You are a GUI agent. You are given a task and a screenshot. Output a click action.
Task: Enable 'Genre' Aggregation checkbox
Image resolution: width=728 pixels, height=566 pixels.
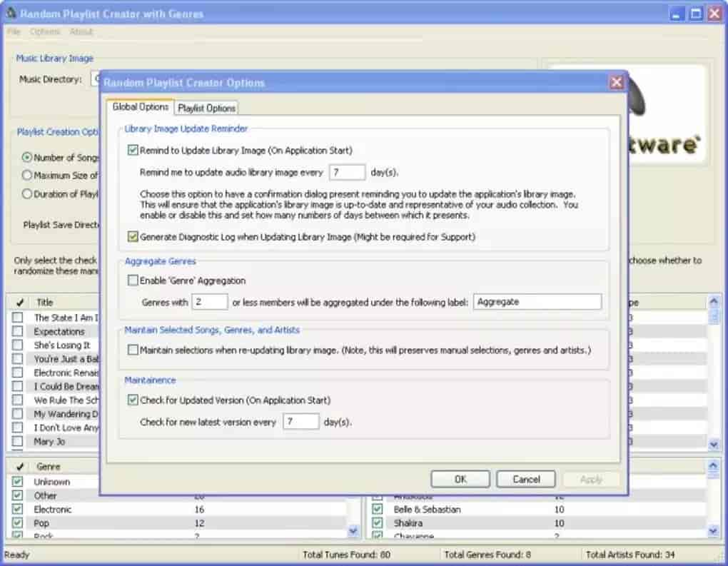tap(133, 281)
